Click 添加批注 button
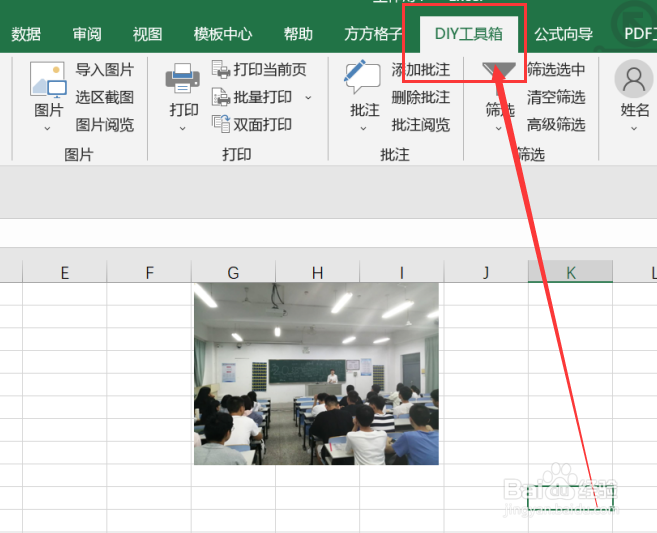This screenshot has width=657, height=533. 421,70
